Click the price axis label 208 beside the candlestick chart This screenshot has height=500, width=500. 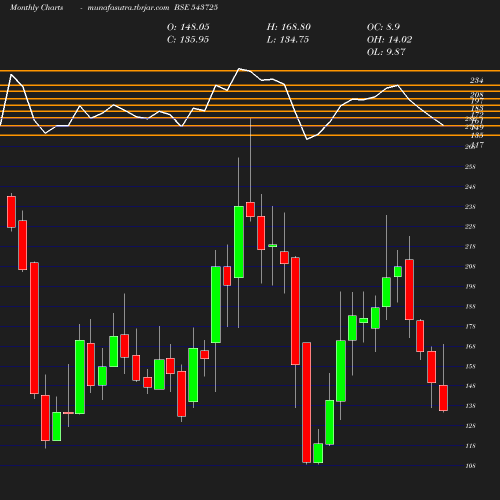pyautogui.click(x=470, y=267)
